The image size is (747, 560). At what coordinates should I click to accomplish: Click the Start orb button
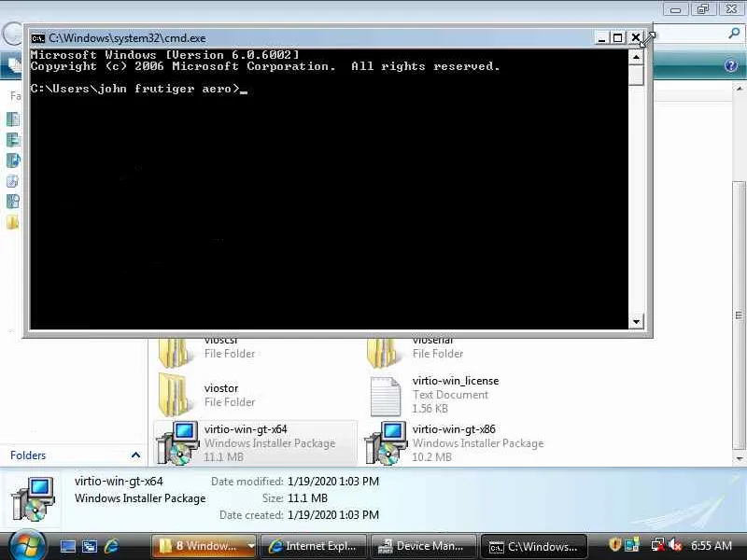click(27, 545)
